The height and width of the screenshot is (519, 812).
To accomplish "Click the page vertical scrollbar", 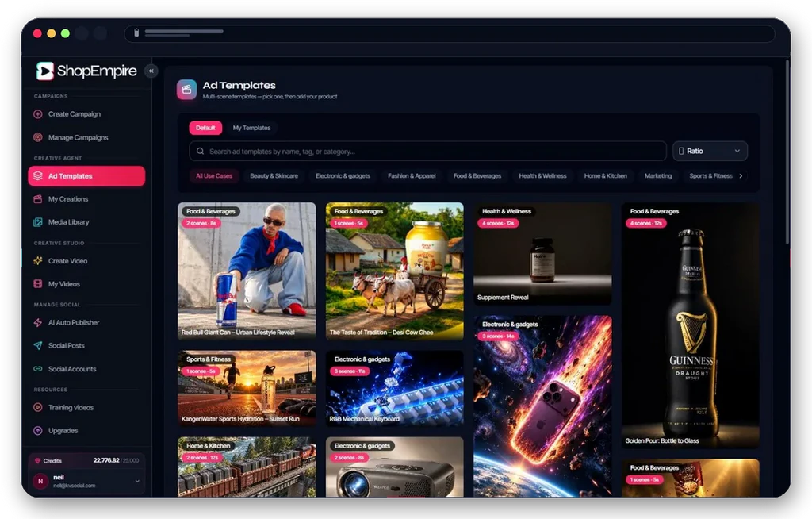I will pyautogui.click(x=787, y=153).
